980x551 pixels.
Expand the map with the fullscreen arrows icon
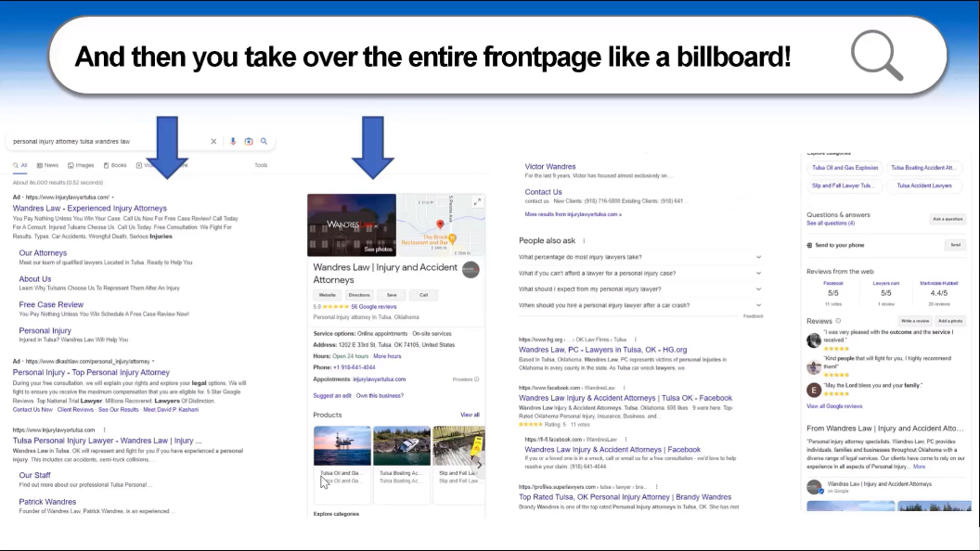pos(477,201)
